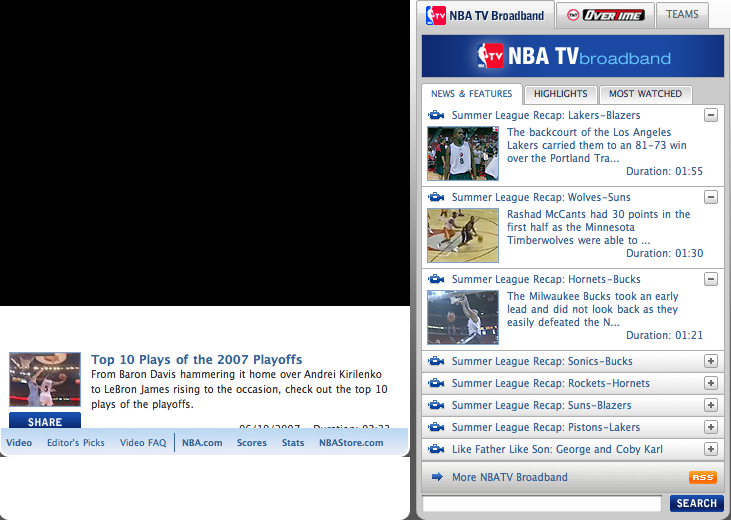Click the Lakers-Blazers recap thumbnail
731x520 pixels.
(x=463, y=153)
